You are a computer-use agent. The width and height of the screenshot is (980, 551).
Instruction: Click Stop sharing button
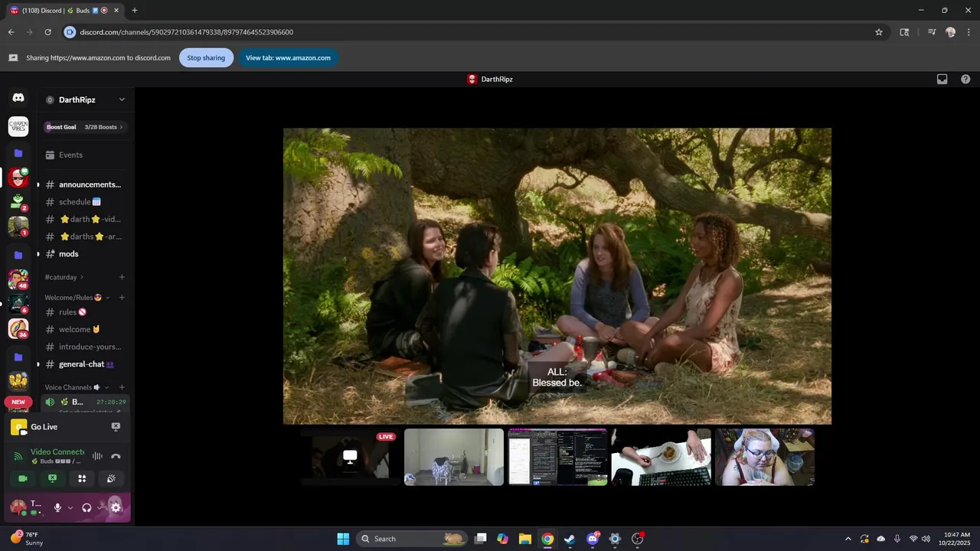point(206,57)
